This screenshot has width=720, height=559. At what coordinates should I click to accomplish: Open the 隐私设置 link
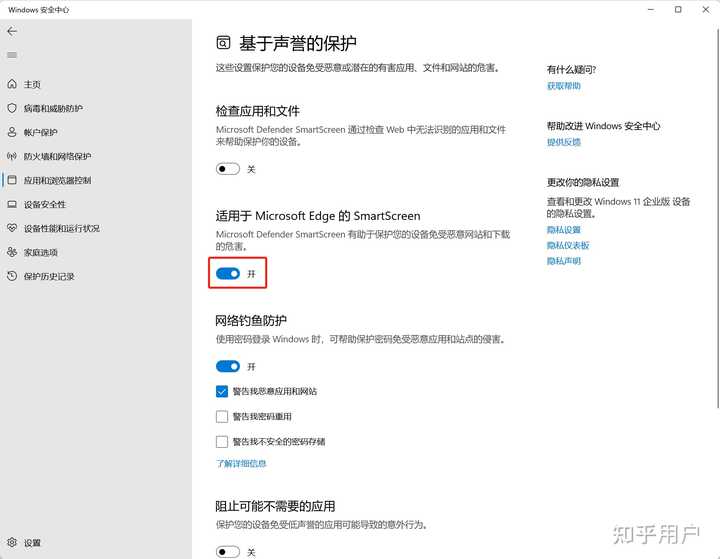(563, 230)
